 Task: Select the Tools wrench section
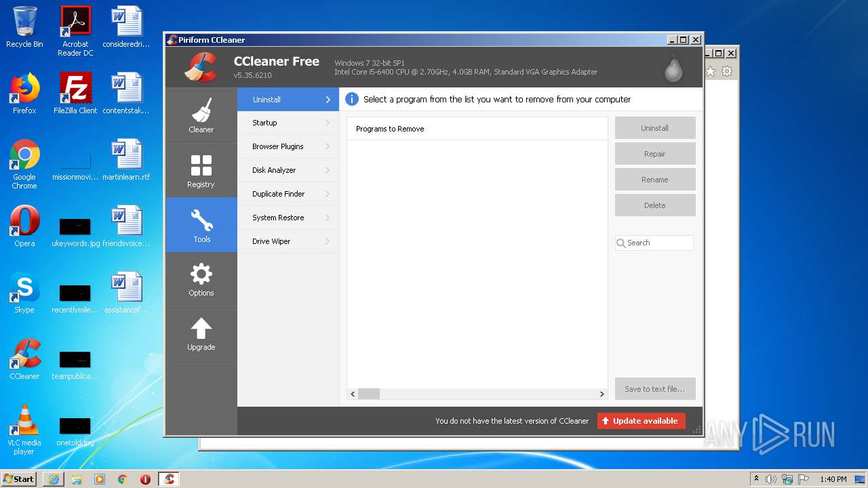click(201, 225)
